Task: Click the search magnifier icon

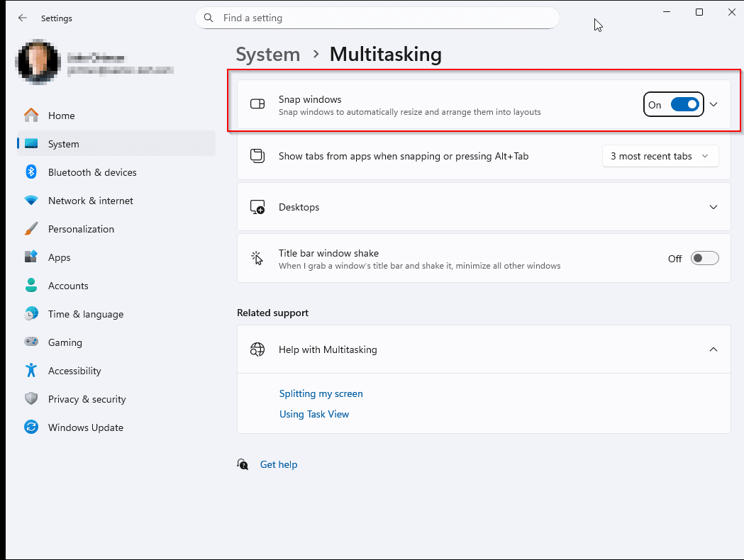Action: coord(209,18)
